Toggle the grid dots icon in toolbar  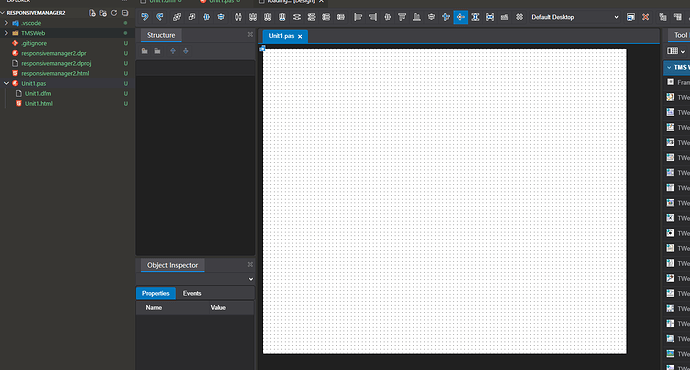tap(520, 17)
